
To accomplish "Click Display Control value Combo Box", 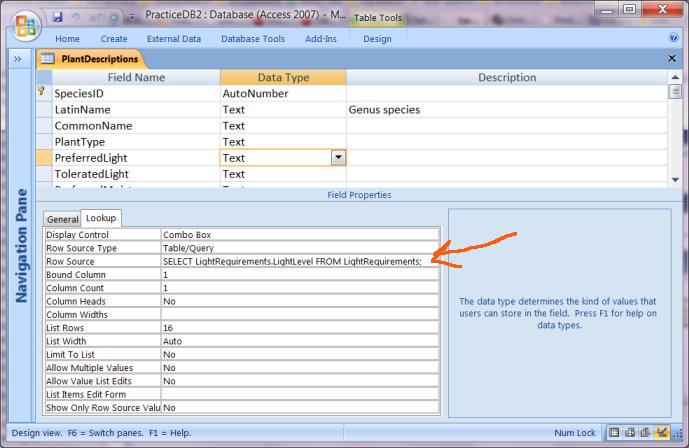I will click(x=300, y=235).
